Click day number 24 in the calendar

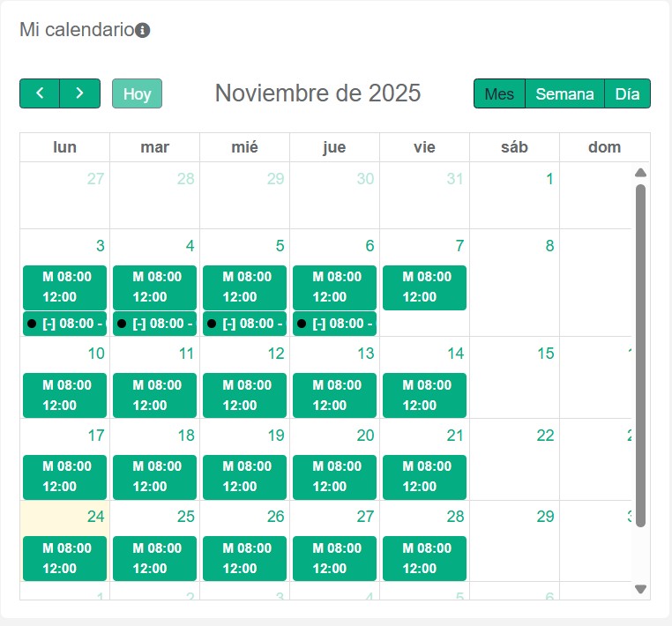pyautogui.click(x=95, y=517)
